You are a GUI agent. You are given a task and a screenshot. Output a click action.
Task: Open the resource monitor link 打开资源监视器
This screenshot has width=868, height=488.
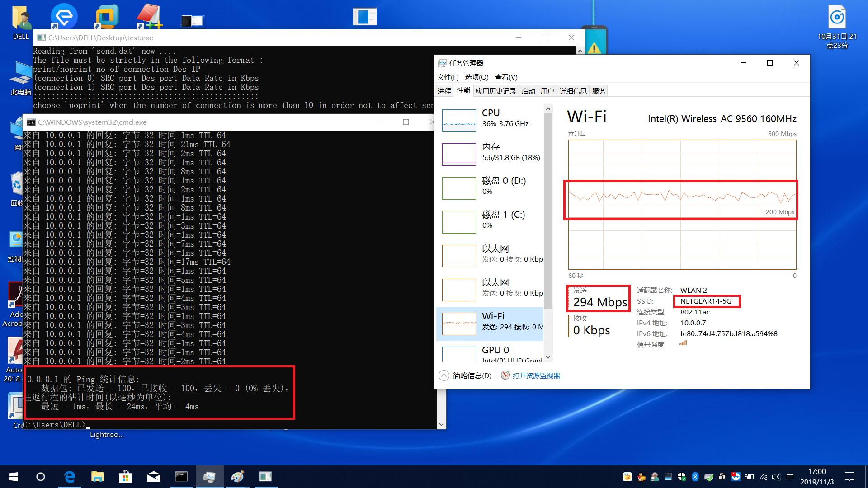click(536, 375)
